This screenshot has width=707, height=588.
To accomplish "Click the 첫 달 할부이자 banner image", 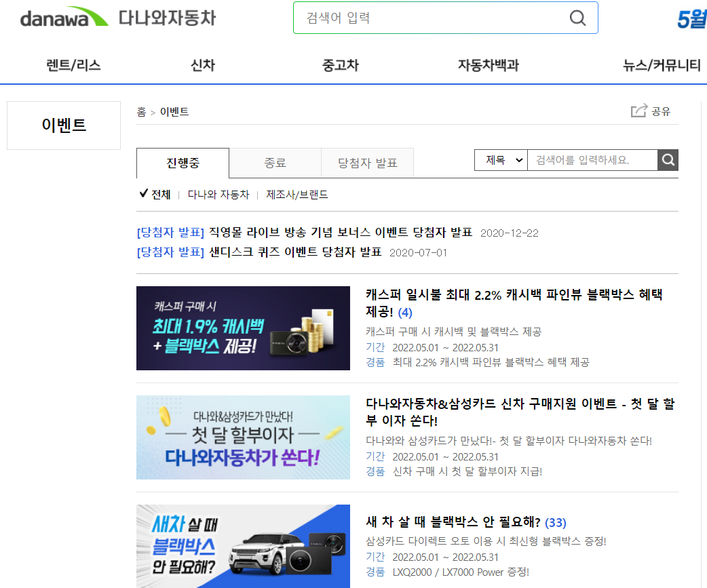I will pyautogui.click(x=243, y=437).
